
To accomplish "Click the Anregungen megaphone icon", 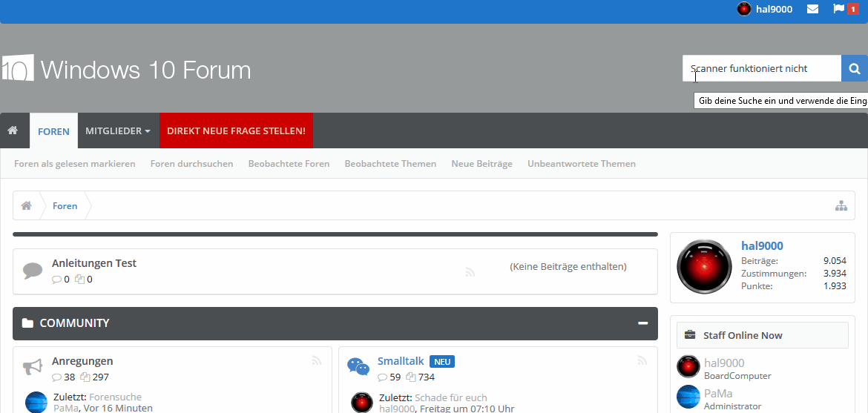I will (33, 366).
